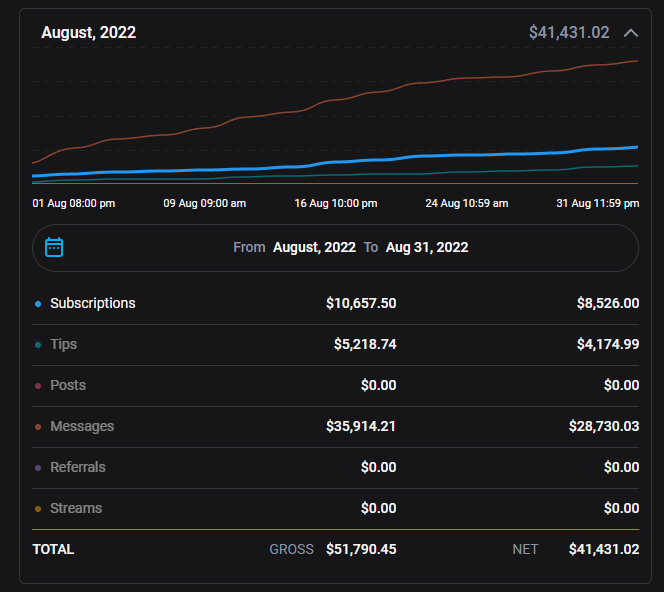Click the gross total $51,790.45

click(361, 549)
